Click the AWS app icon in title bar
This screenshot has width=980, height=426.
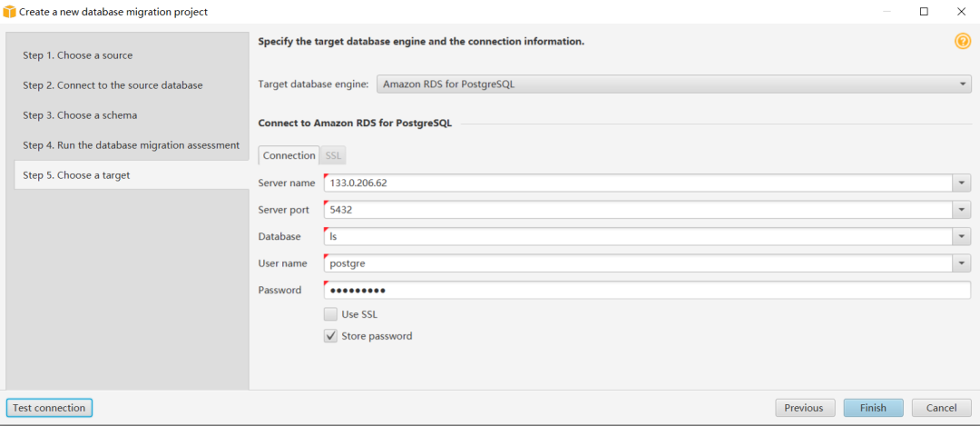(x=10, y=12)
